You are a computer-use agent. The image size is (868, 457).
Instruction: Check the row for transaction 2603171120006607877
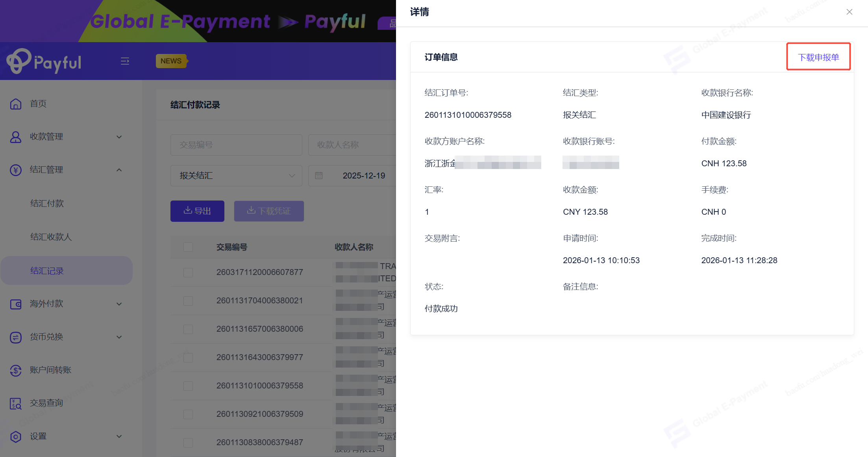[x=188, y=272]
